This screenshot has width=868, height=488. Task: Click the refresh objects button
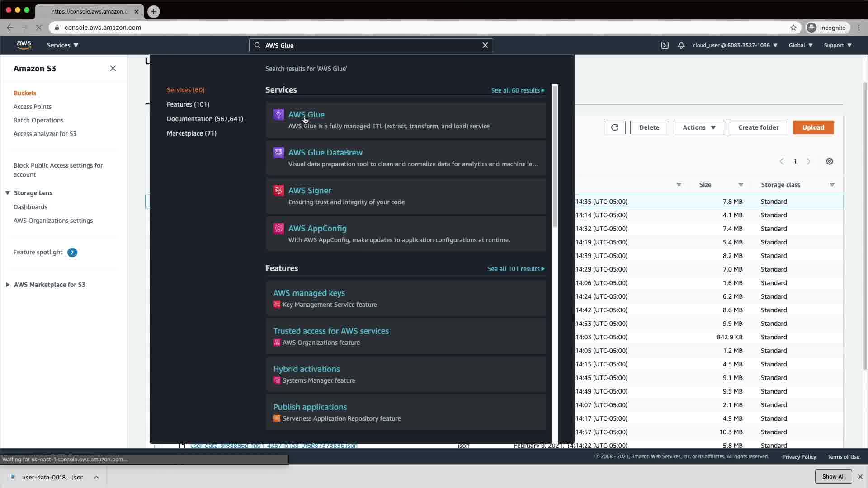pyautogui.click(x=614, y=127)
